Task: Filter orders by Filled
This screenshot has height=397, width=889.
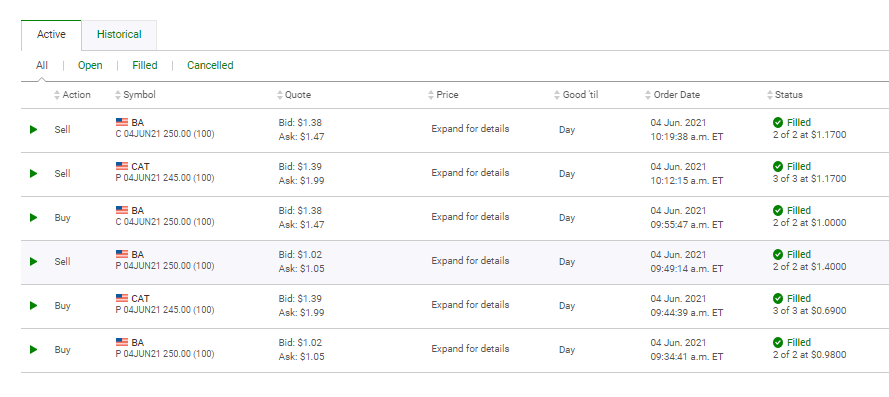Action: tap(145, 65)
